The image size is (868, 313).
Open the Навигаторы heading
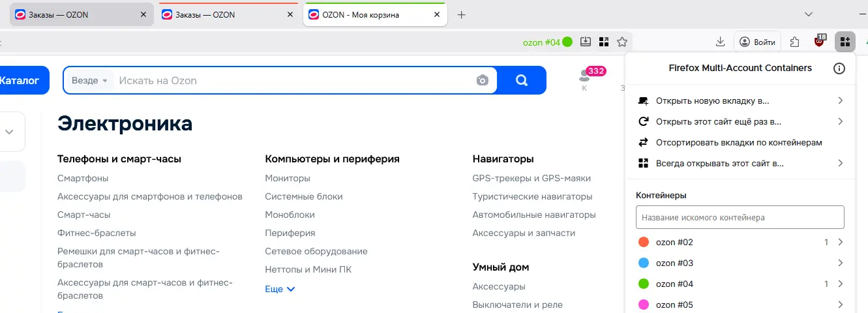point(503,158)
